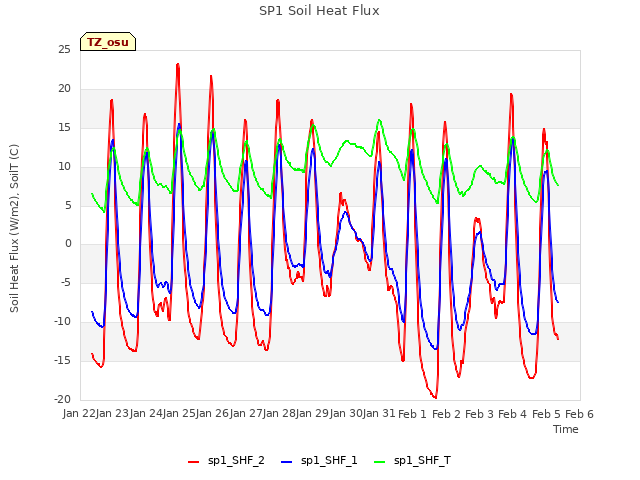Select the Jan 30 x-axis tick label
Image resolution: width=640 pixels, height=480 pixels.
346,414
